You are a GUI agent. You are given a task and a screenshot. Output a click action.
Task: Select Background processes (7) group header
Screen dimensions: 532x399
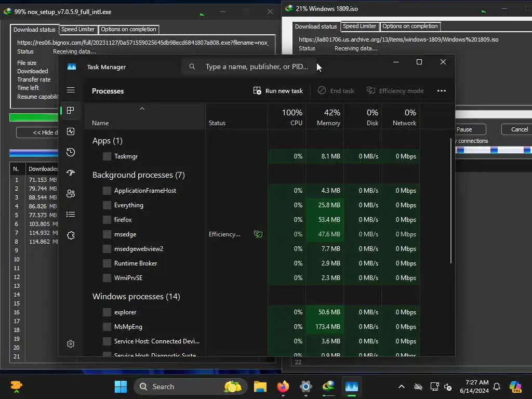(x=138, y=175)
